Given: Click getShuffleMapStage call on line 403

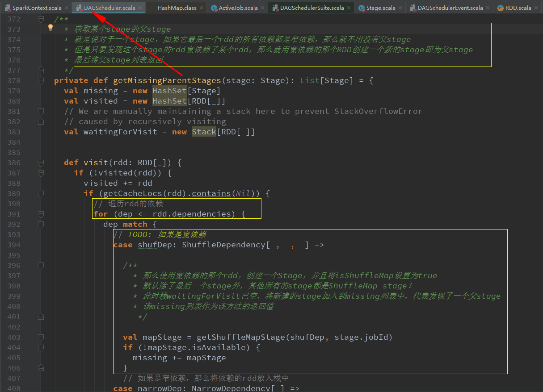Looking at the screenshot, I should click(x=241, y=337).
